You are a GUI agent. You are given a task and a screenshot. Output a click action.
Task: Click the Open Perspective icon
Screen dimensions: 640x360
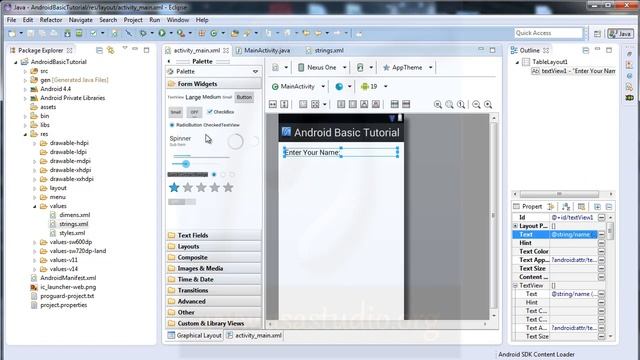pyautogui.click(x=597, y=33)
